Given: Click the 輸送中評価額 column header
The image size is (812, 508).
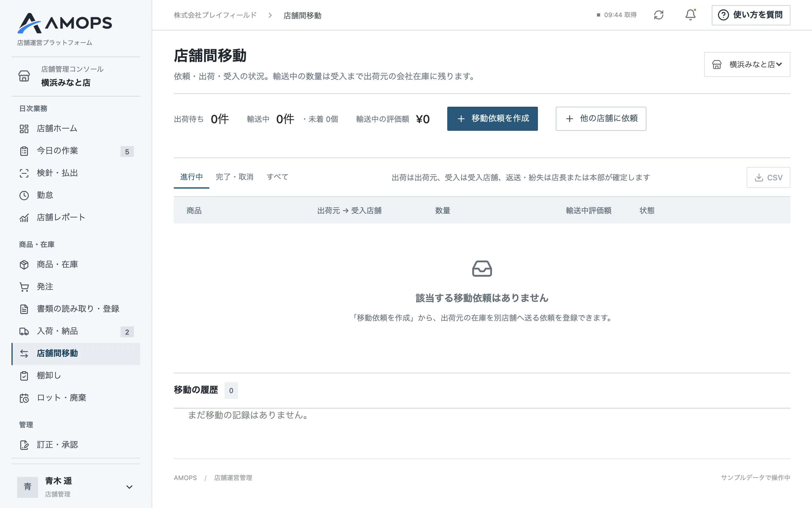Looking at the screenshot, I should tap(588, 211).
